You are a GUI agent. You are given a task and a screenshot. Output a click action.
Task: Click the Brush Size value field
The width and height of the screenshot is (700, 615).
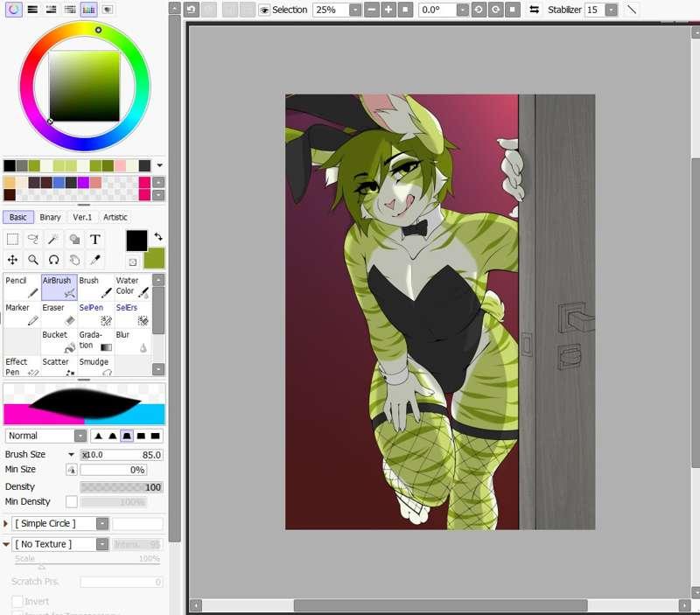[x=121, y=455]
